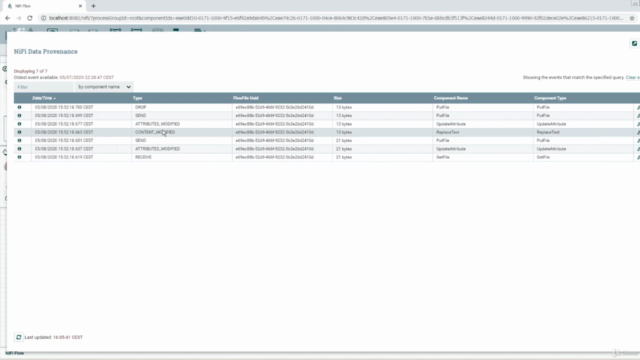Select the FlowFile Uuid in the DROP row
The height and width of the screenshot is (360, 640).
tap(275, 107)
